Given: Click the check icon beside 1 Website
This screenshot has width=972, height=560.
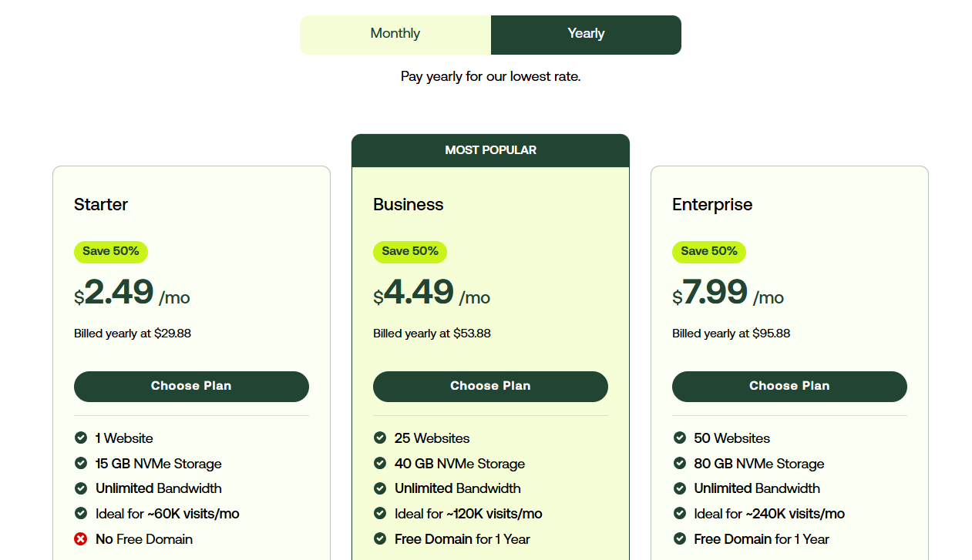Looking at the screenshot, I should pos(81,438).
